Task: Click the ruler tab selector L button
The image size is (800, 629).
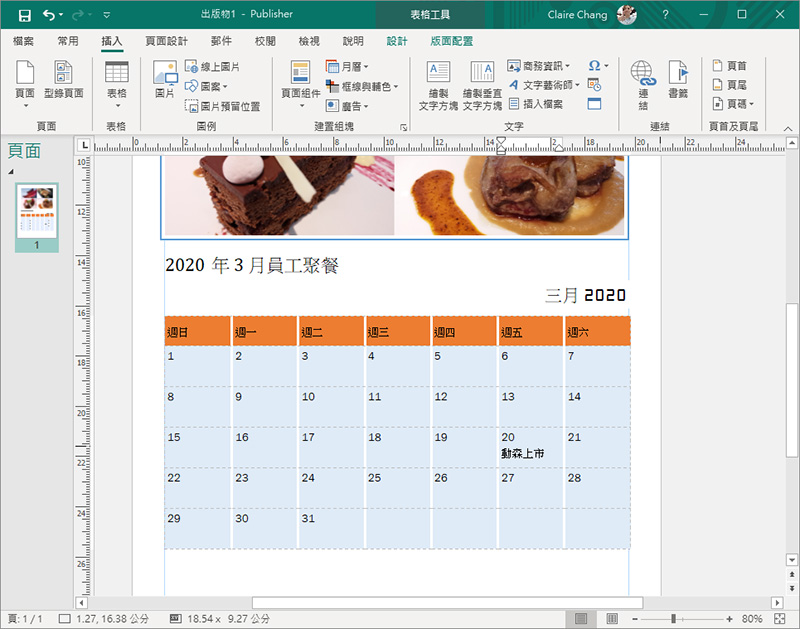Action: [84, 145]
